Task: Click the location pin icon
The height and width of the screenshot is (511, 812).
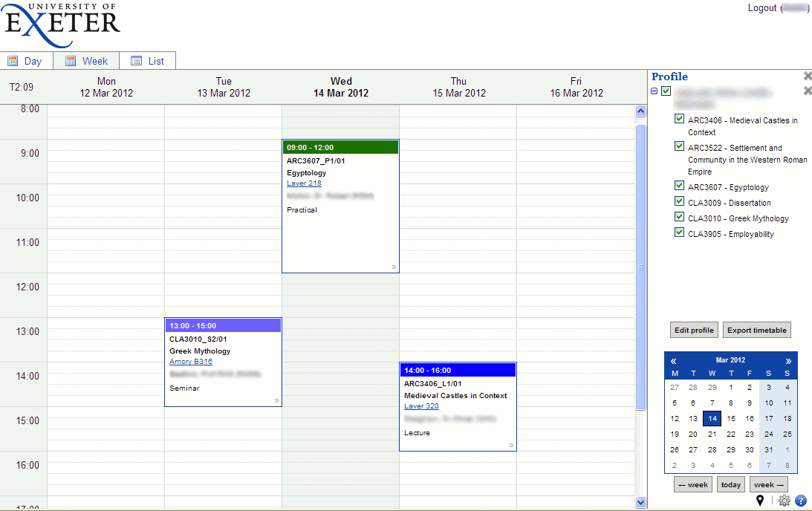Action: [760, 501]
